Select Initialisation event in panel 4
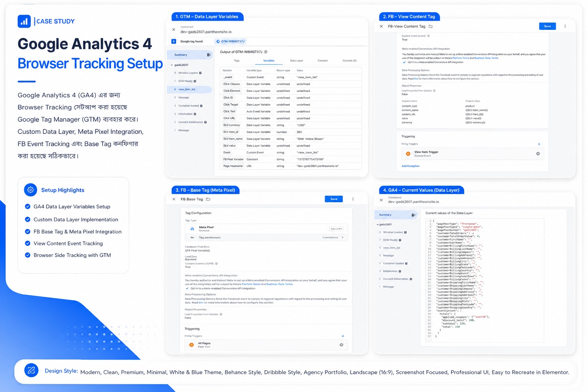 coord(390,271)
